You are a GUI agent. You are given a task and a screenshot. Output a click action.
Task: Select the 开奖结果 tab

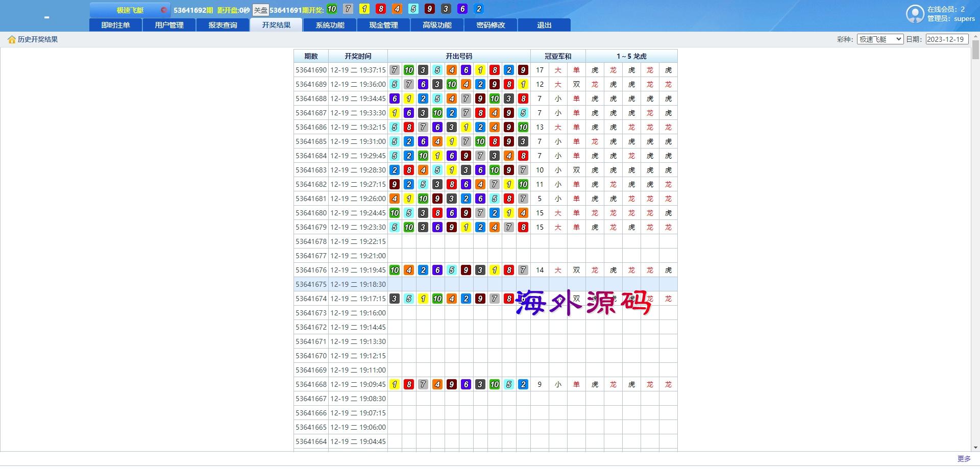pyautogui.click(x=277, y=25)
